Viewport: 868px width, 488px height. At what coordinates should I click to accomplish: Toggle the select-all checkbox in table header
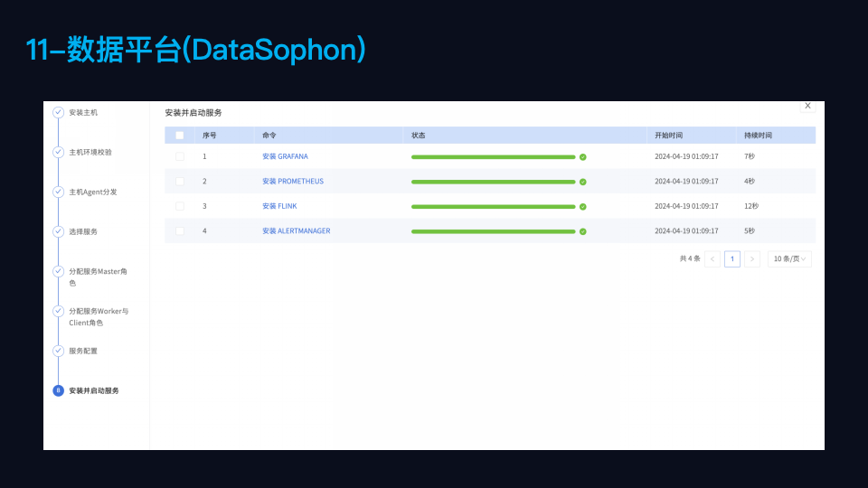click(x=180, y=136)
